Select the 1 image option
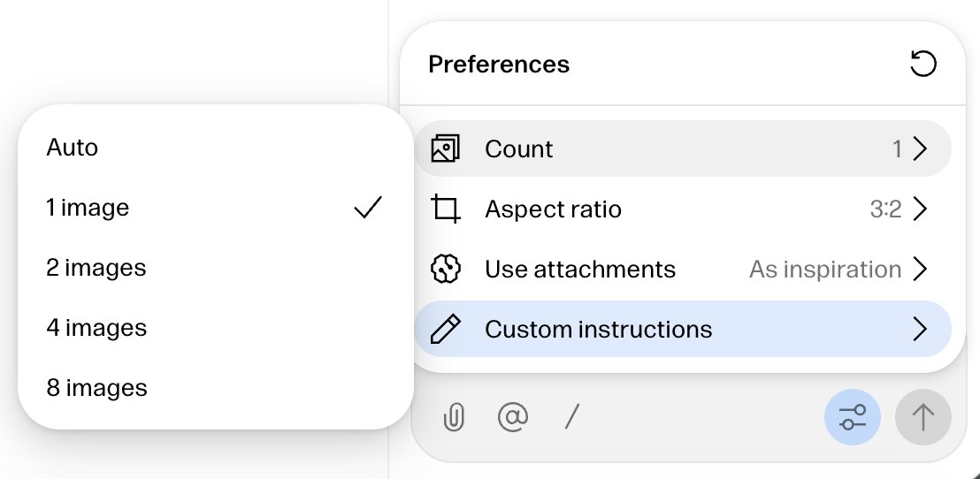Viewport: 980px width, 479px height. click(x=216, y=208)
